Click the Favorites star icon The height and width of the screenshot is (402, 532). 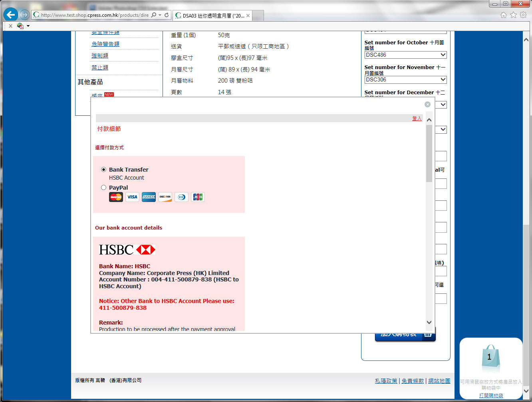click(x=513, y=15)
